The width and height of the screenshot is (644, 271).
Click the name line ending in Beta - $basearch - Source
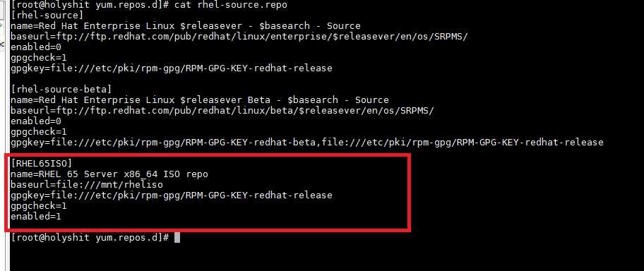pos(200,100)
